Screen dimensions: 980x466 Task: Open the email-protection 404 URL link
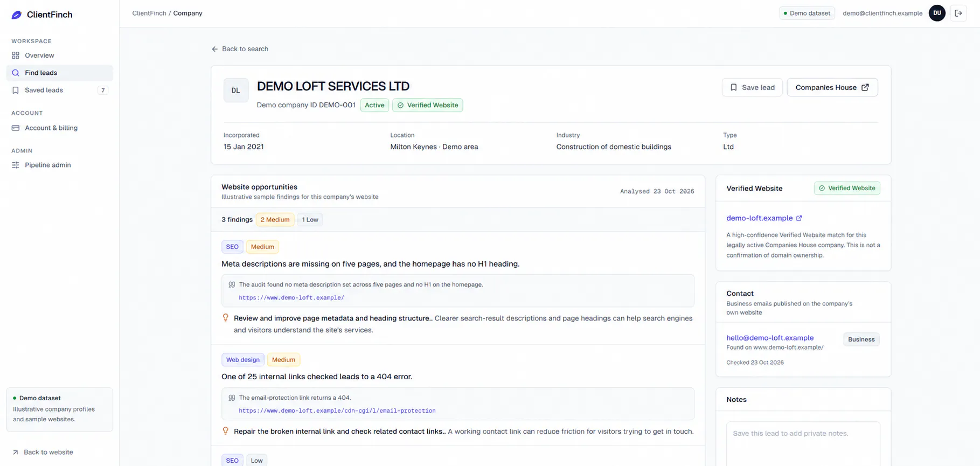click(x=337, y=411)
